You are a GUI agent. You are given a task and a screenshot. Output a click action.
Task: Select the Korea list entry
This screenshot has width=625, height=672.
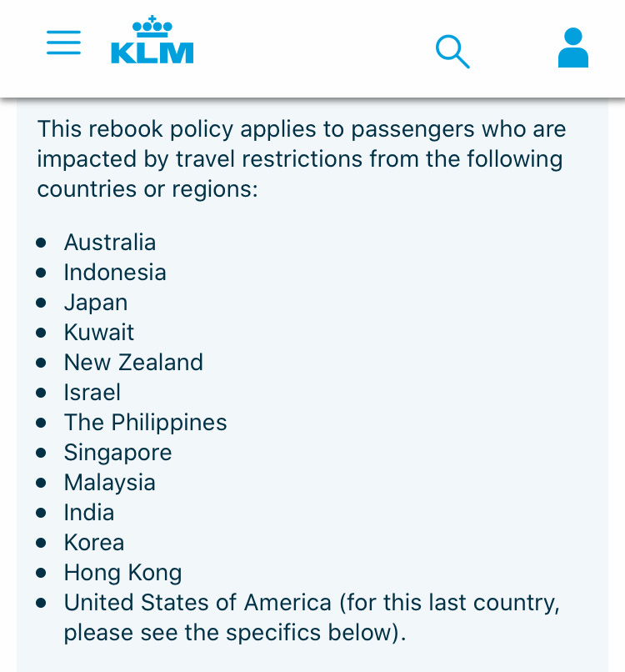94,542
